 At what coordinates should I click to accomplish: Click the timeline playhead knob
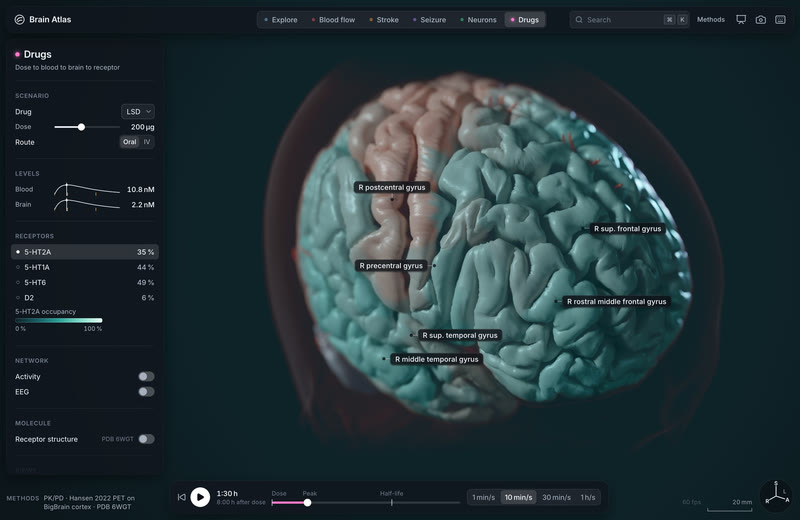(307, 503)
